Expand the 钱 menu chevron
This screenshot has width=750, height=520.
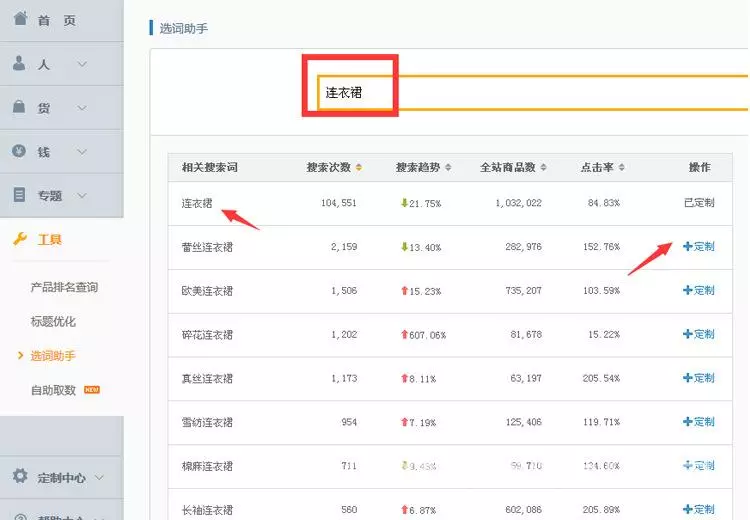[82, 152]
